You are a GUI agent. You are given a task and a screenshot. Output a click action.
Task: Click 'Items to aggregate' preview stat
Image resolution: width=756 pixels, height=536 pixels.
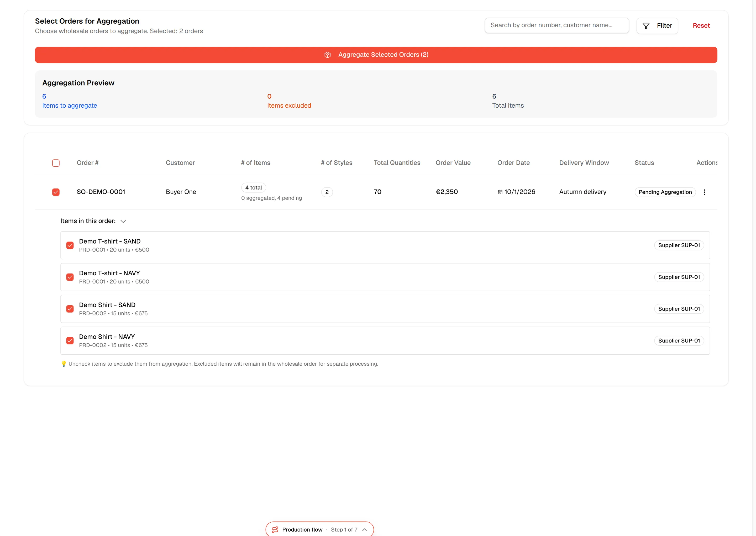69,101
